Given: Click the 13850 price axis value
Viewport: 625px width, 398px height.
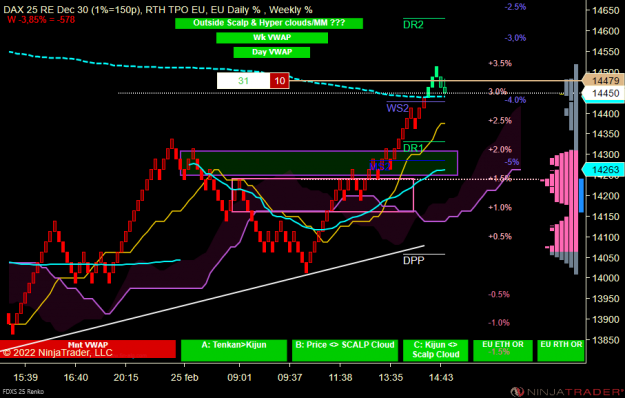Looking at the screenshot, I should (606, 340).
